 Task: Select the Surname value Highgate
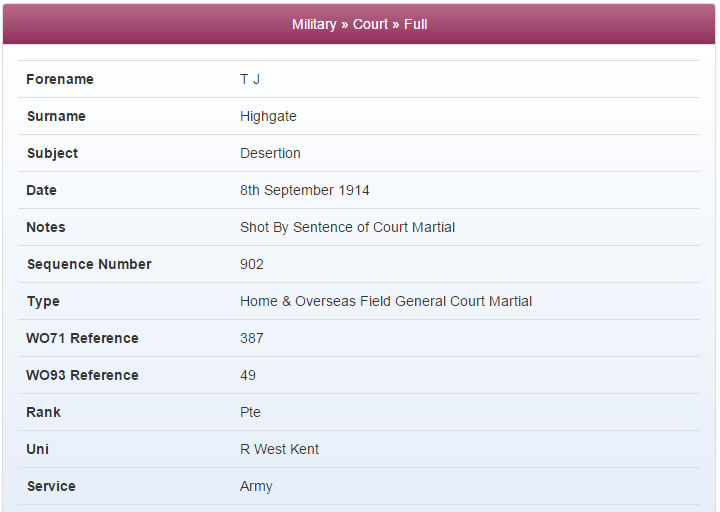[268, 117]
